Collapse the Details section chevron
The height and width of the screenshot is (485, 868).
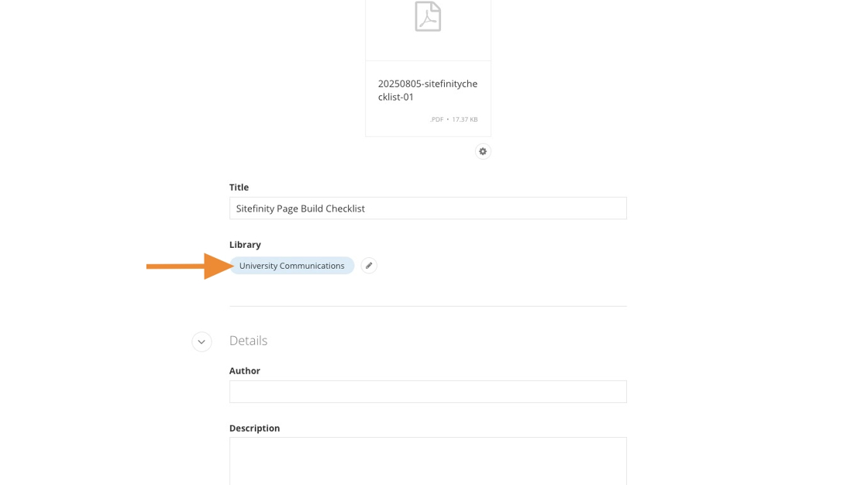click(201, 342)
